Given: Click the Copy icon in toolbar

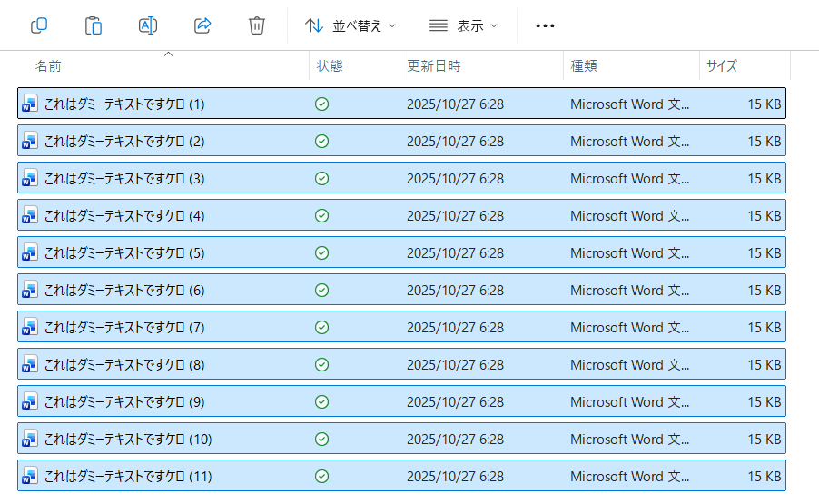Looking at the screenshot, I should [39, 25].
